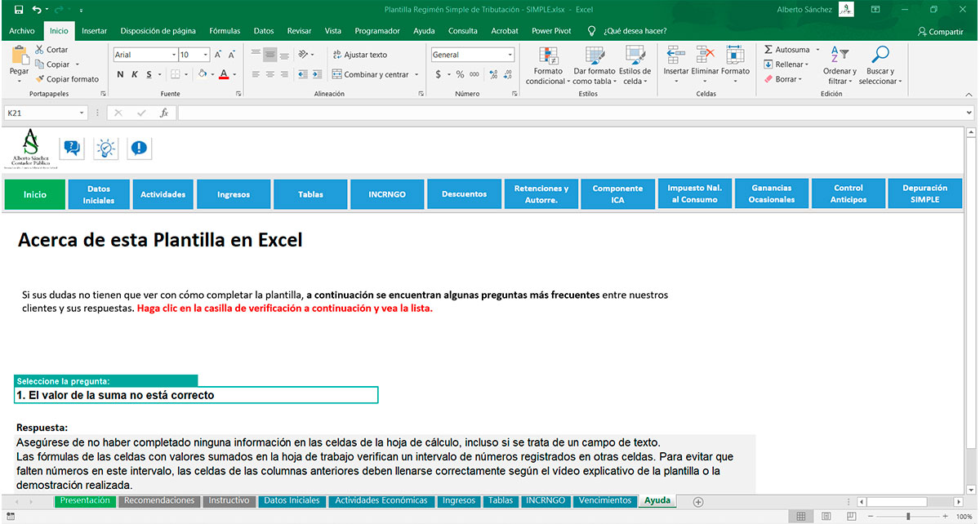Click the K21 name box
The width and height of the screenshot is (980, 524).
click(x=45, y=113)
